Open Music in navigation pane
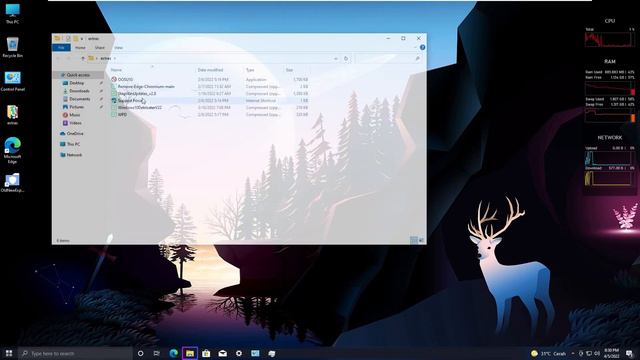 pyautogui.click(x=74, y=115)
